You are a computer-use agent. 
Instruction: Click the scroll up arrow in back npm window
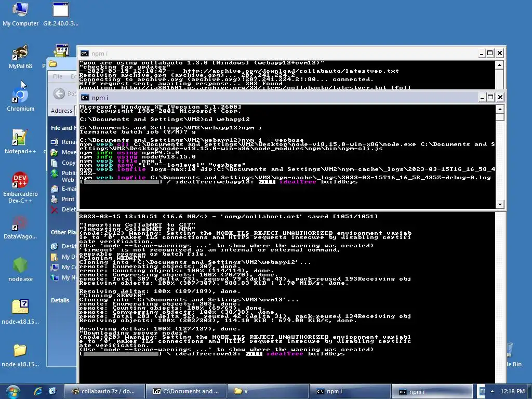coord(499,65)
